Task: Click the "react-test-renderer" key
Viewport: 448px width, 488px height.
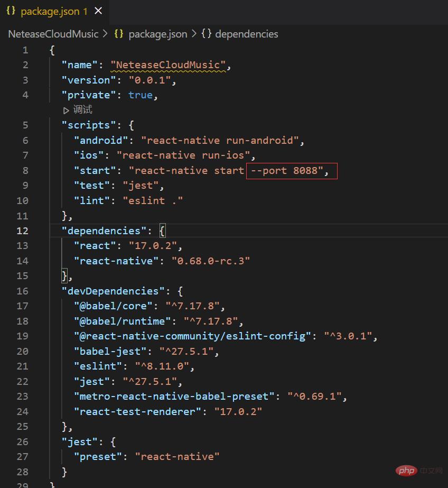Action: click(138, 412)
